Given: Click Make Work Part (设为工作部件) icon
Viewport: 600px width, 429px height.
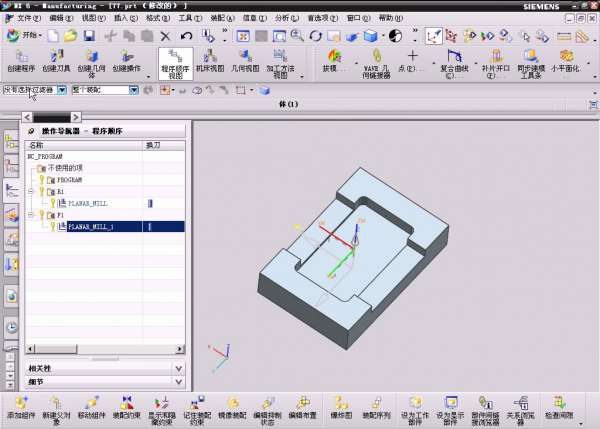Looking at the screenshot, I should [x=415, y=410].
